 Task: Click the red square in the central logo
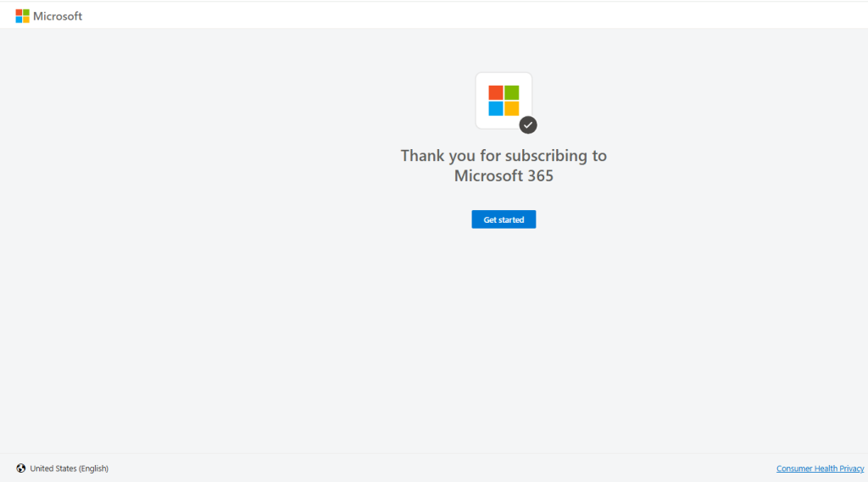[x=496, y=92]
